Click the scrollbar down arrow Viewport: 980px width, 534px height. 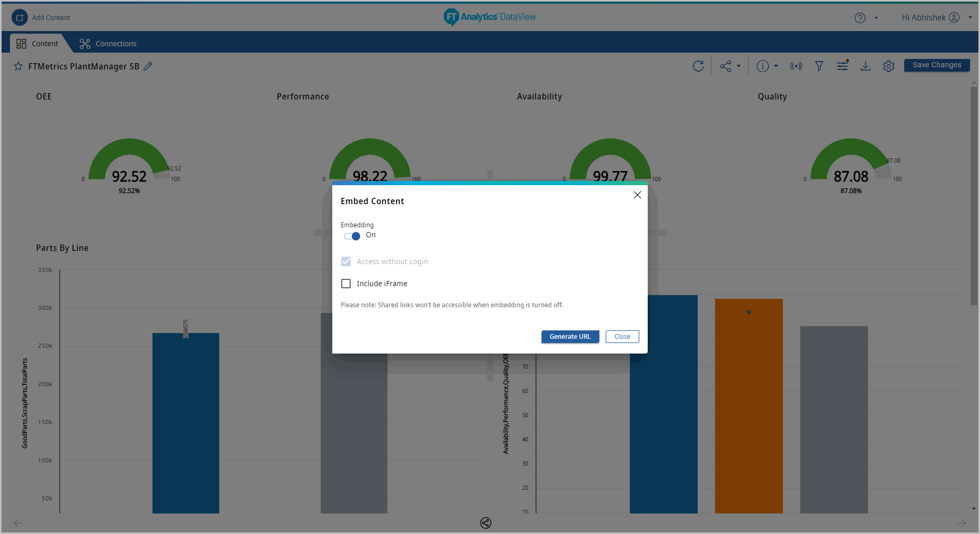974,509
